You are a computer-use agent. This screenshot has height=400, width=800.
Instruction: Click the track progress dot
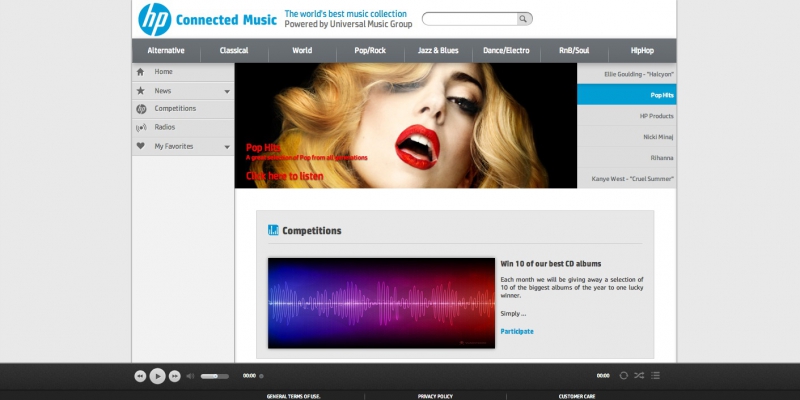pyautogui.click(x=261, y=376)
